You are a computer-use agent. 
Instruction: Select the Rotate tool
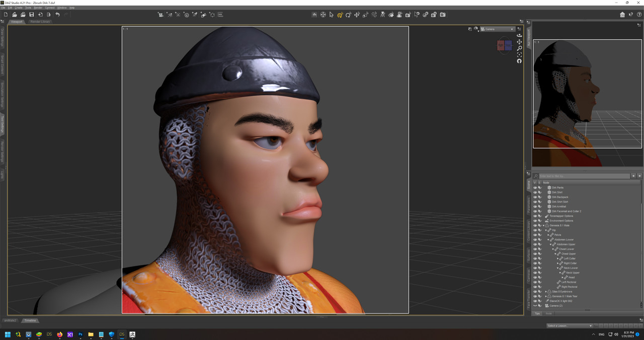pyautogui.click(x=348, y=15)
